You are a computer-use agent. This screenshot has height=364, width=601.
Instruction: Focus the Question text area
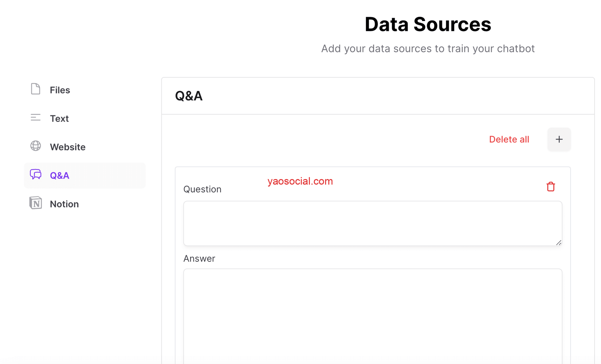click(372, 223)
